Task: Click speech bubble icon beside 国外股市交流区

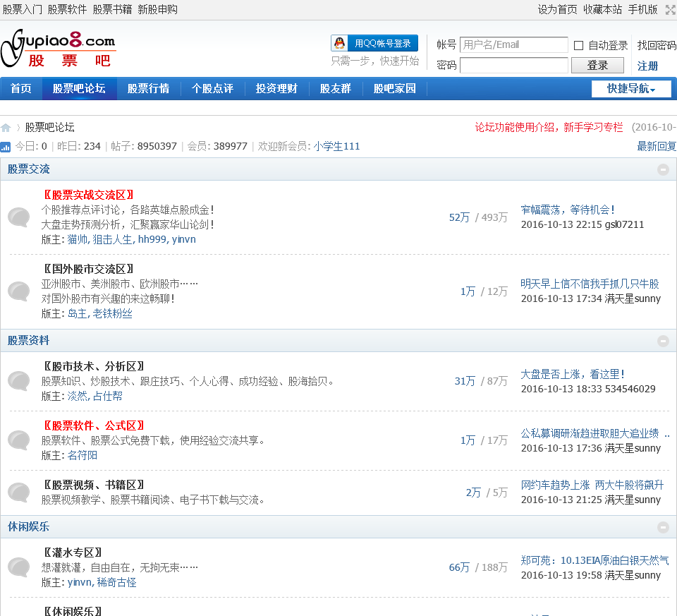Action: point(19,291)
